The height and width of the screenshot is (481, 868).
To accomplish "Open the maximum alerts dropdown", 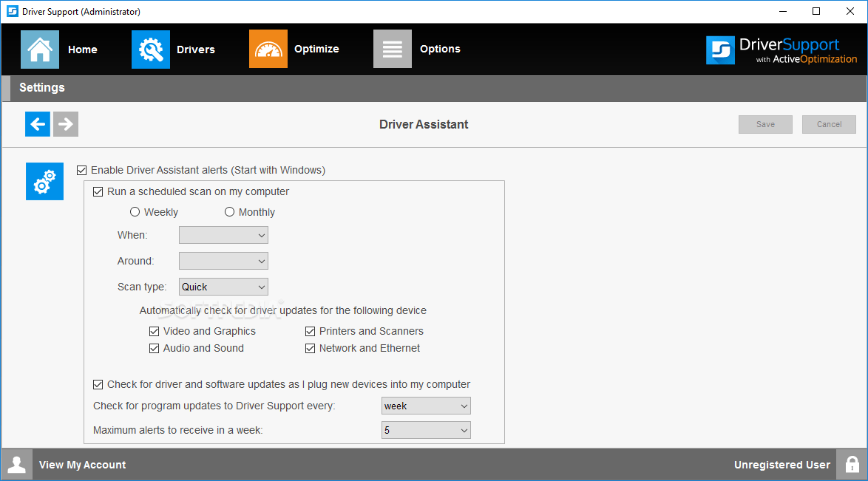I will (x=427, y=430).
